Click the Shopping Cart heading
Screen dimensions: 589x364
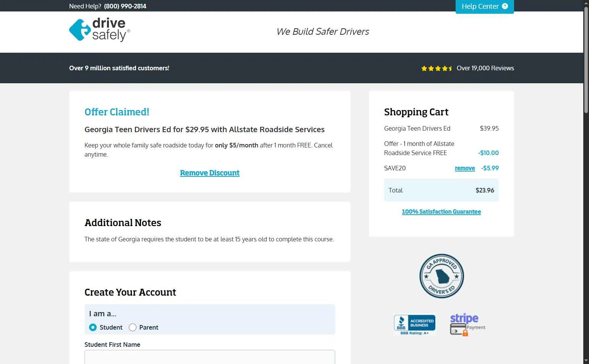tap(416, 112)
